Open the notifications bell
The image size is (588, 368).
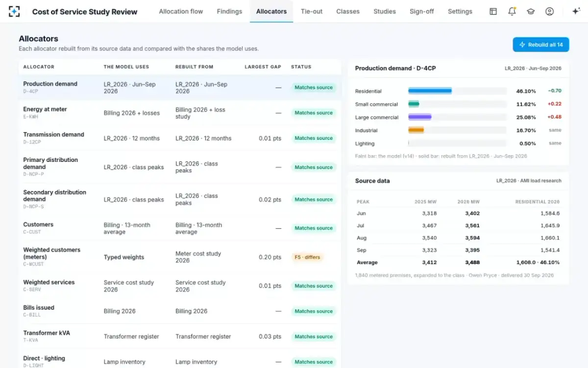coord(512,11)
